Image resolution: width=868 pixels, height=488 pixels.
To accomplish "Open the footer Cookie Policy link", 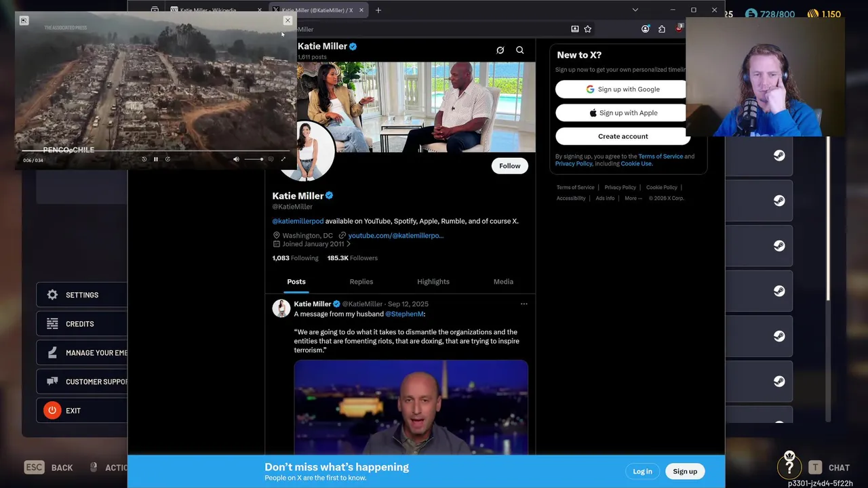I will [x=662, y=188].
